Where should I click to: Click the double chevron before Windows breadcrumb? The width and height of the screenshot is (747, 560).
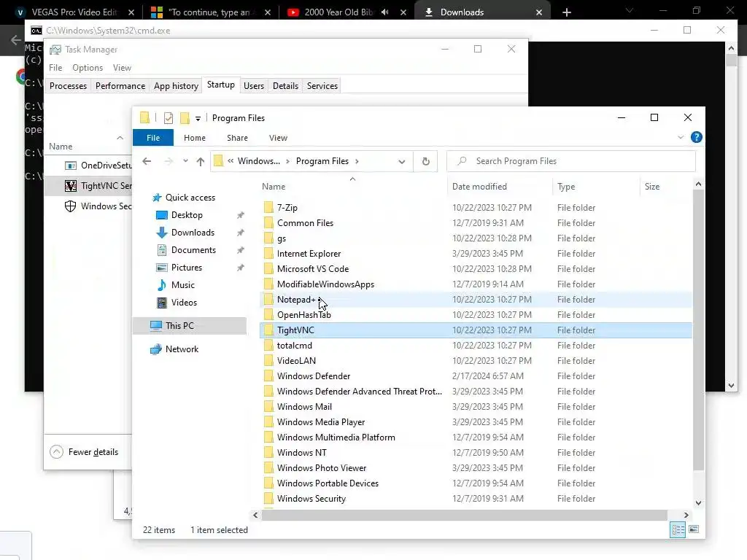pyautogui.click(x=231, y=161)
